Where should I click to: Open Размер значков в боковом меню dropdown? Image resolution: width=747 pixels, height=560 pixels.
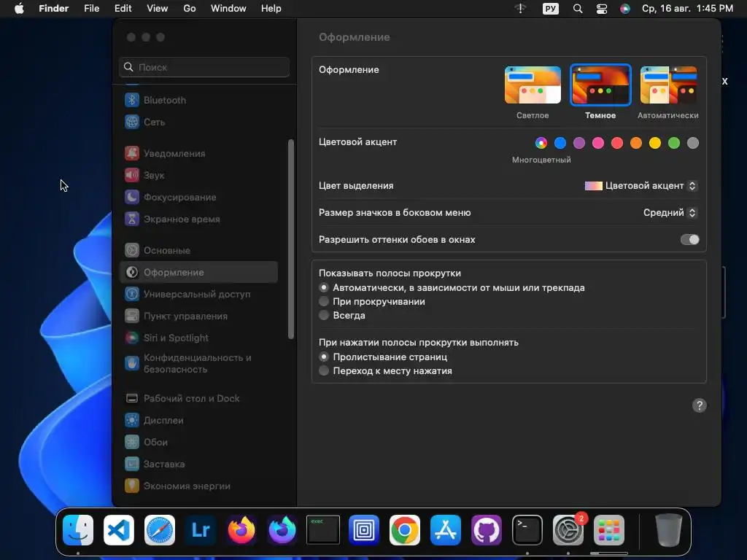click(670, 213)
